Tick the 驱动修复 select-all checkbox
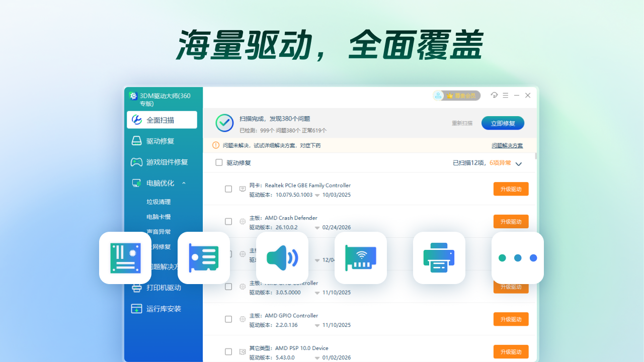 219,162
